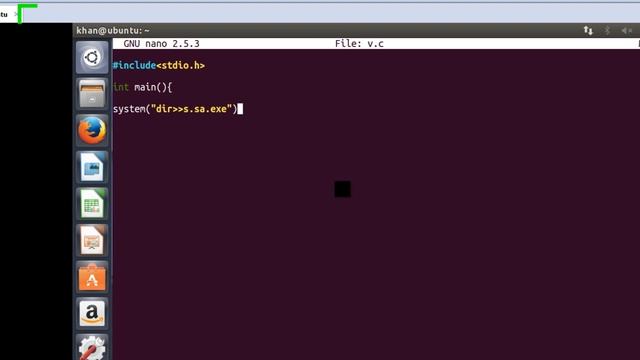Open LibreOffice Impress from the dock
Image resolution: width=640 pixels, height=360 pixels.
click(x=92, y=240)
